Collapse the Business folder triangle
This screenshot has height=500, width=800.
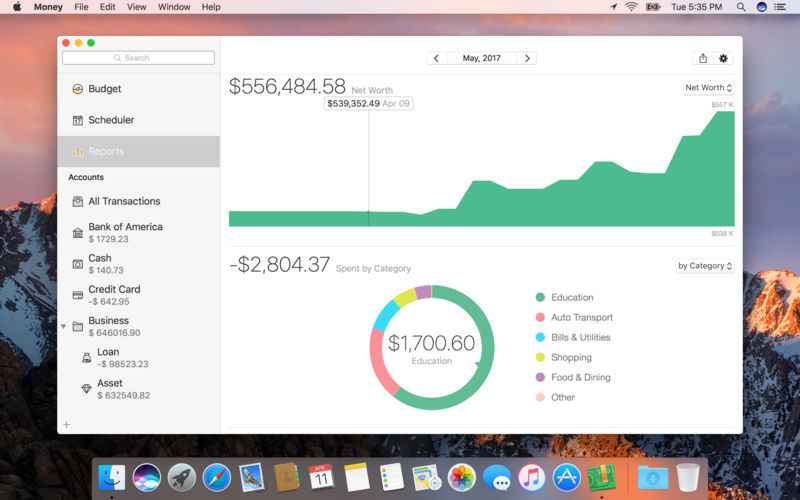pos(64,326)
